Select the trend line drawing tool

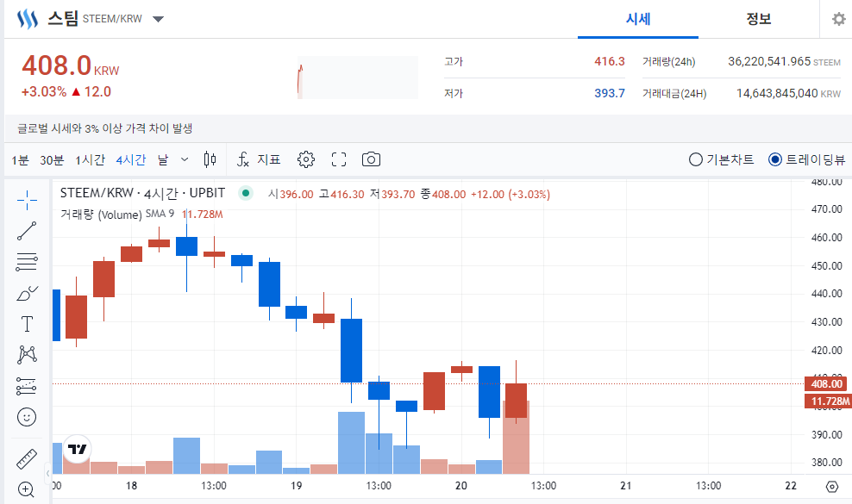pyautogui.click(x=27, y=229)
